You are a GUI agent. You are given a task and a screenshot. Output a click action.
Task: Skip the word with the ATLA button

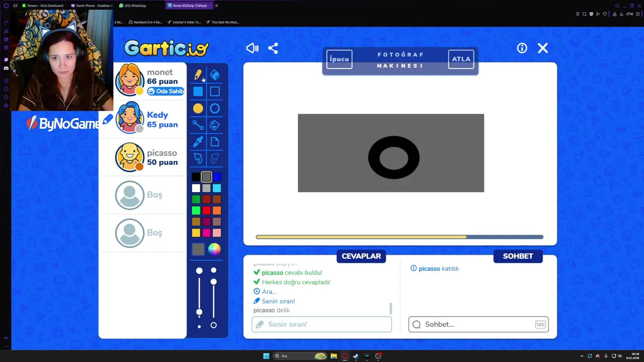pyautogui.click(x=461, y=59)
